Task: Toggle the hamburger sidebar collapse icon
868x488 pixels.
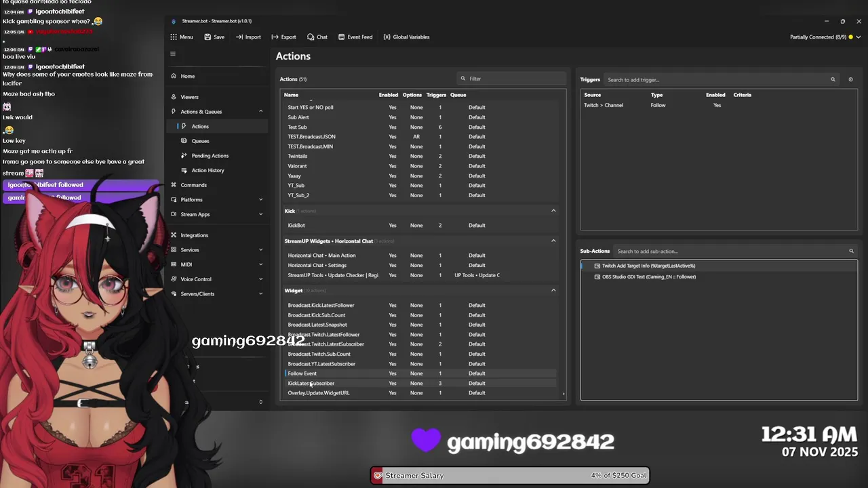Action: tap(173, 54)
